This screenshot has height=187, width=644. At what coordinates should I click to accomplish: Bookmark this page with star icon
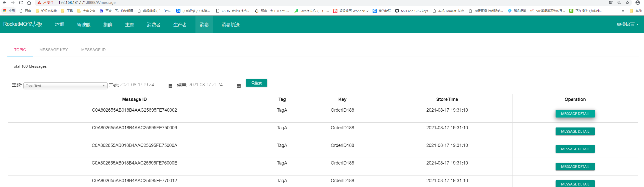pos(627,3)
